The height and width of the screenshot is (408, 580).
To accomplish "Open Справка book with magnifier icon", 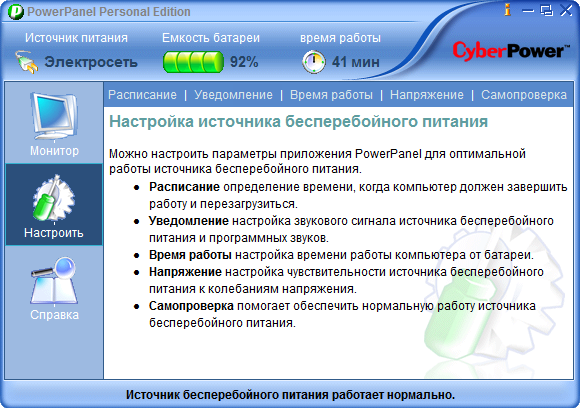I will coord(54,280).
